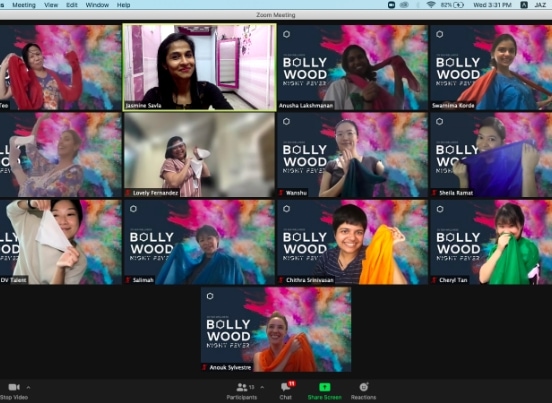This screenshot has height=403, width=552.
Task: Click the Zoom Meeting window title
Action: (276, 15)
